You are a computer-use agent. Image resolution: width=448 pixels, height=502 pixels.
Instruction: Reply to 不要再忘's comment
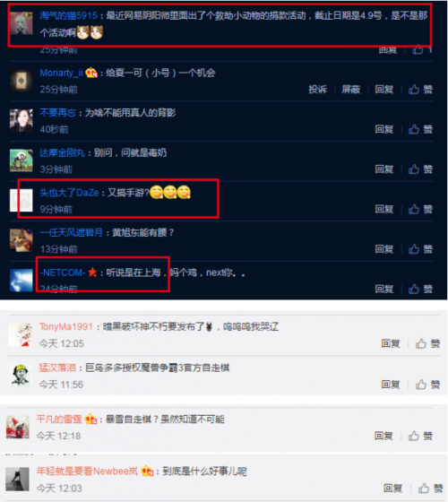pyautogui.click(x=384, y=129)
